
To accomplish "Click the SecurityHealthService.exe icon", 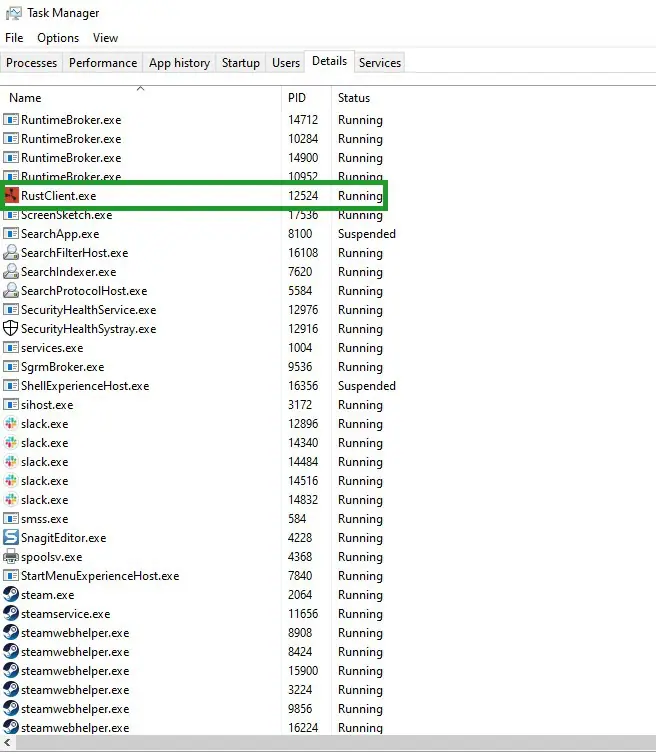I will point(11,309).
